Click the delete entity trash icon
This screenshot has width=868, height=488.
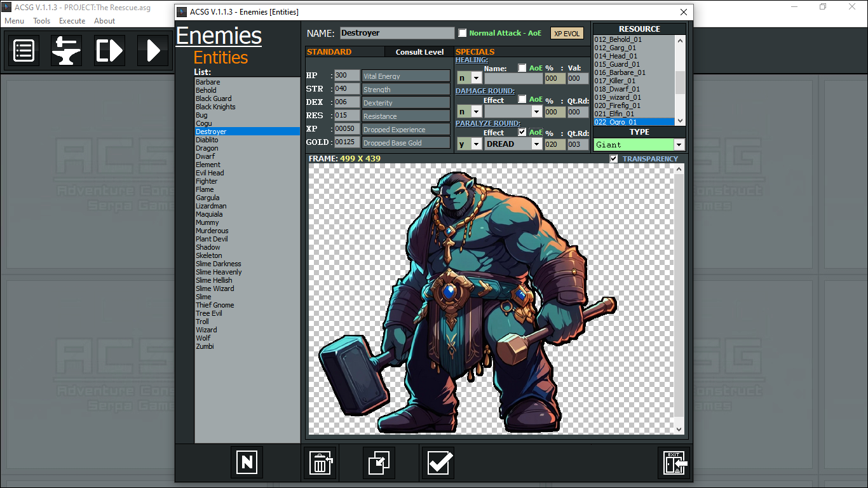[x=320, y=463]
